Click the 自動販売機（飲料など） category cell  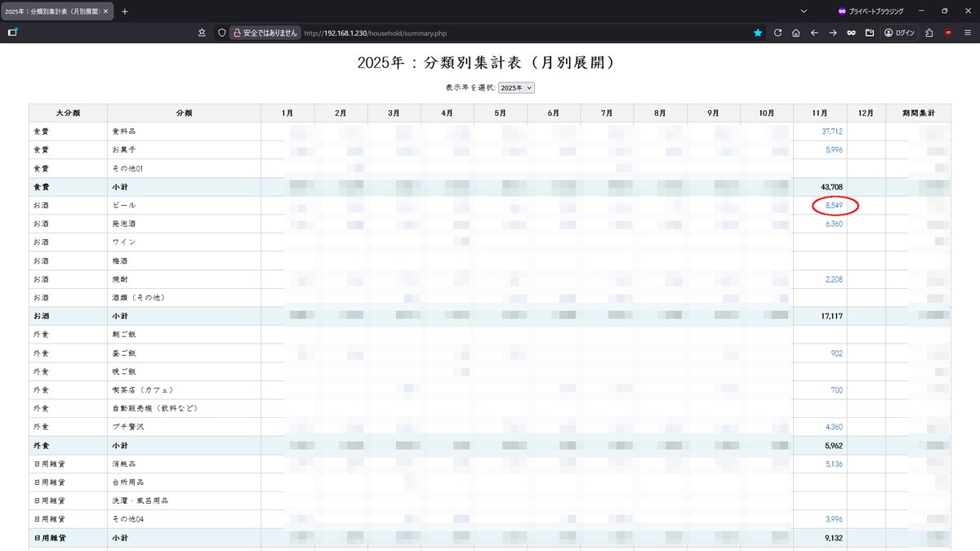[x=184, y=408]
